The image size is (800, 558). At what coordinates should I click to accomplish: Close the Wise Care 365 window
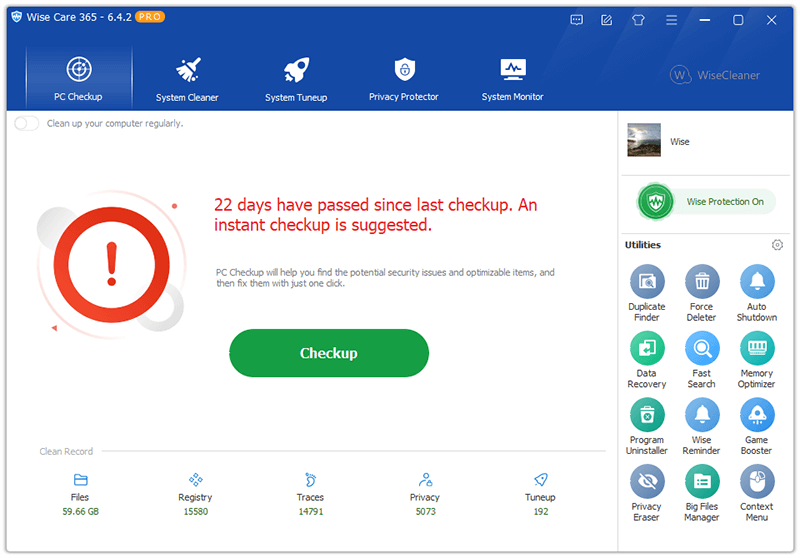(x=771, y=20)
